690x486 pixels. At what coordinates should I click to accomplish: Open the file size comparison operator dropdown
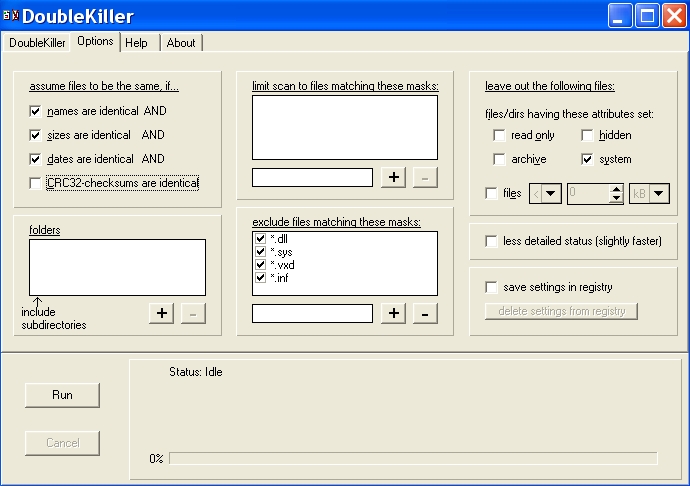[x=551, y=193]
